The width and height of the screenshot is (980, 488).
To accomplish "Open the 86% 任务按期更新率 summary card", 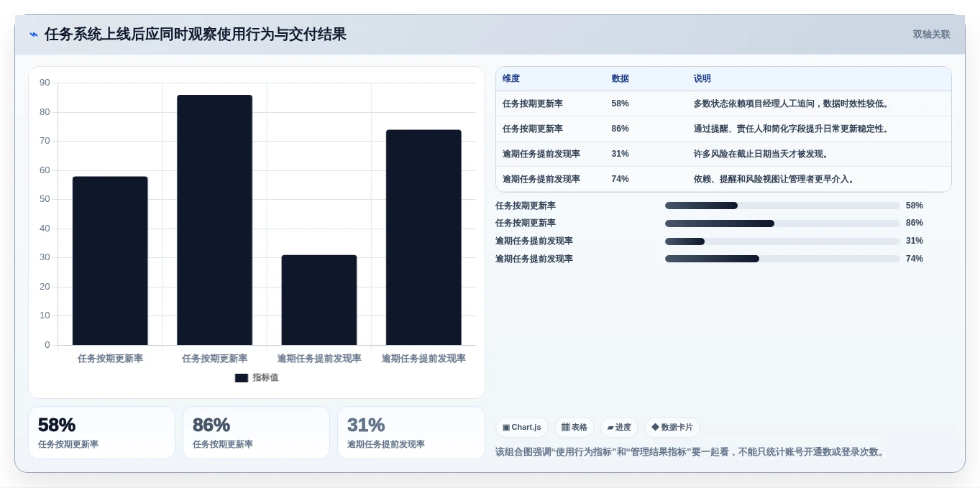I will (x=256, y=433).
